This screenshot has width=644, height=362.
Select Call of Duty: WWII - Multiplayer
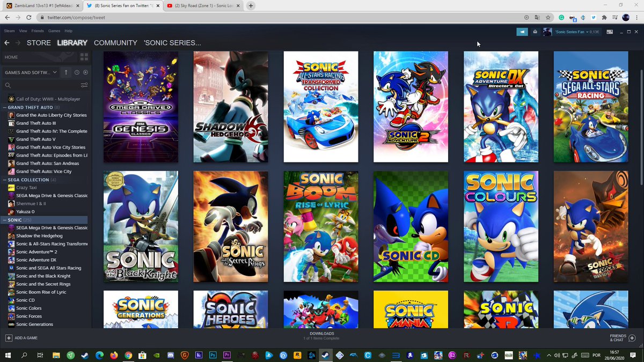click(48, 99)
